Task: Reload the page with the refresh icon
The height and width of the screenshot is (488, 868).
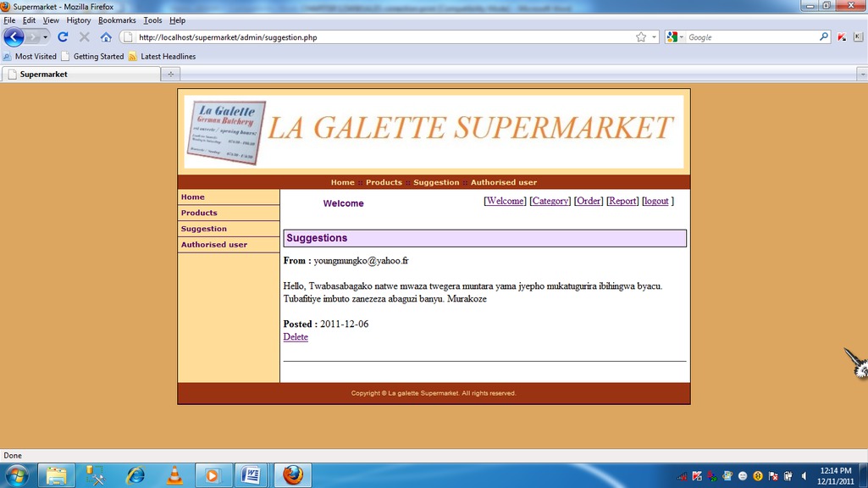Action: 63,37
